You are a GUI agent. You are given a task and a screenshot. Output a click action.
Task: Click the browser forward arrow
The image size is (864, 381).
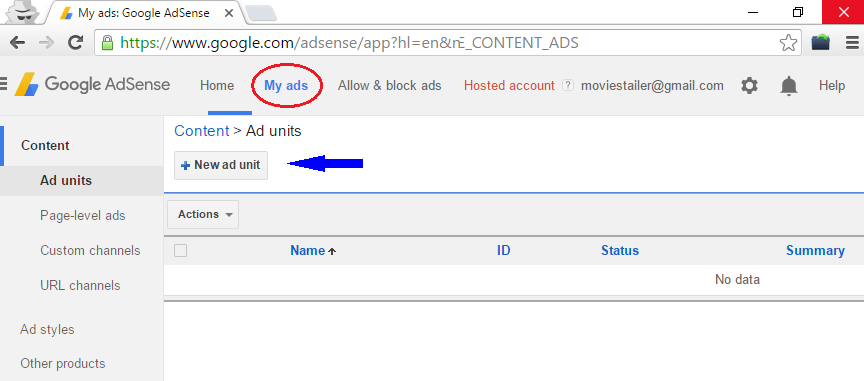tap(47, 42)
